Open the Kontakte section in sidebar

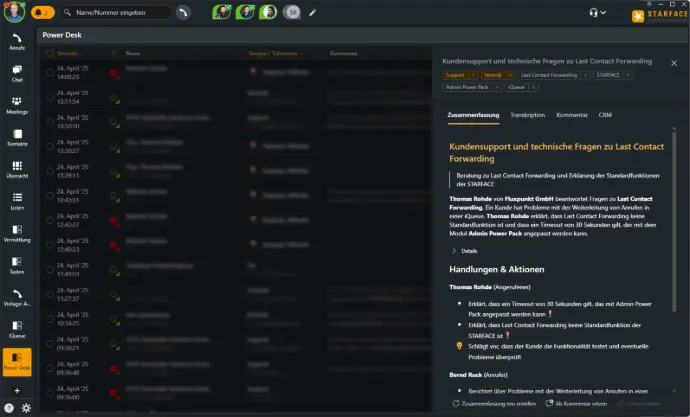tap(17, 138)
